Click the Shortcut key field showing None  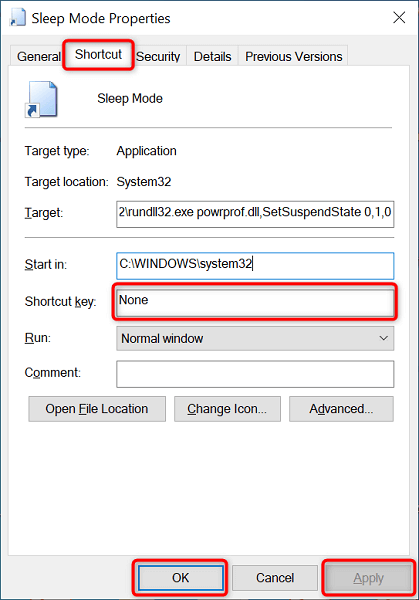(255, 302)
